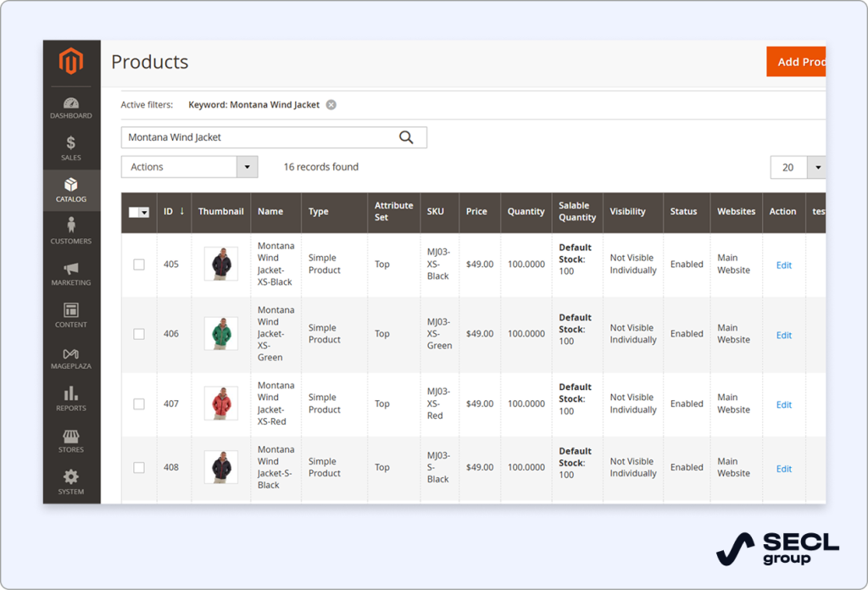Viewport: 868px width, 590px height.
Task: Remove the Montana Wind Jacket keyword filter
Action: [331, 104]
